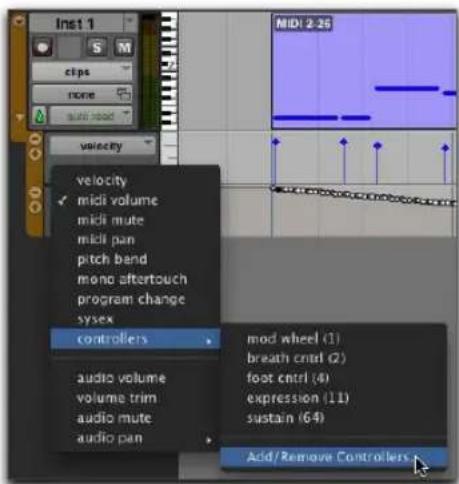Mute the Inst 1 track
The image size is (459, 484).
tap(124, 48)
